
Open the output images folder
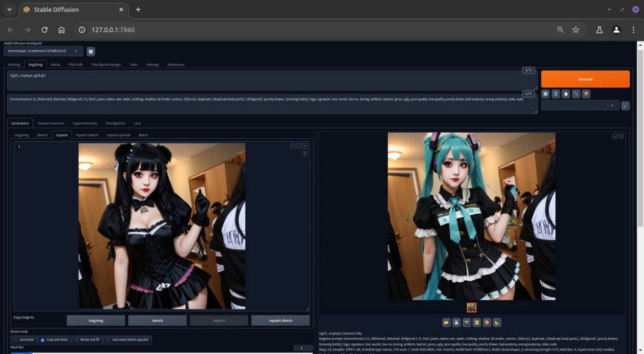pyautogui.click(x=447, y=322)
